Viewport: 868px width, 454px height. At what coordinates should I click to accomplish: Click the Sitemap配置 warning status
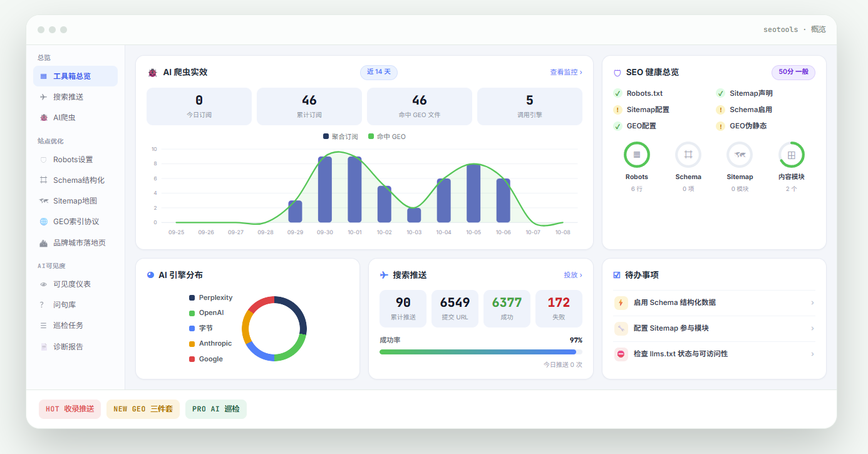(x=617, y=110)
